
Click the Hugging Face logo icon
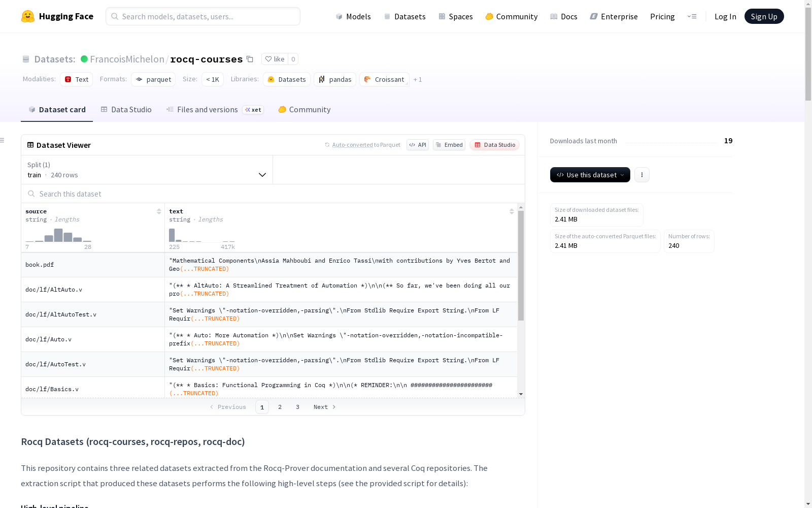pyautogui.click(x=28, y=16)
